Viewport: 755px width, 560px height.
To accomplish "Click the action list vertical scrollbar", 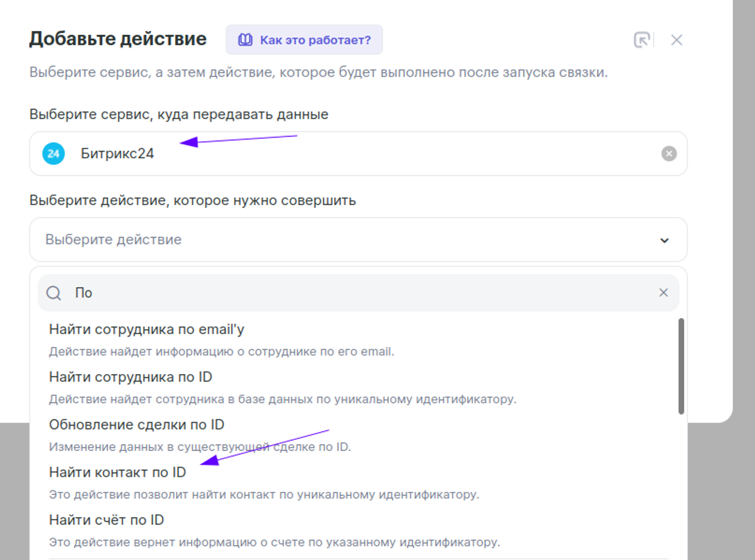I will point(681,367).
